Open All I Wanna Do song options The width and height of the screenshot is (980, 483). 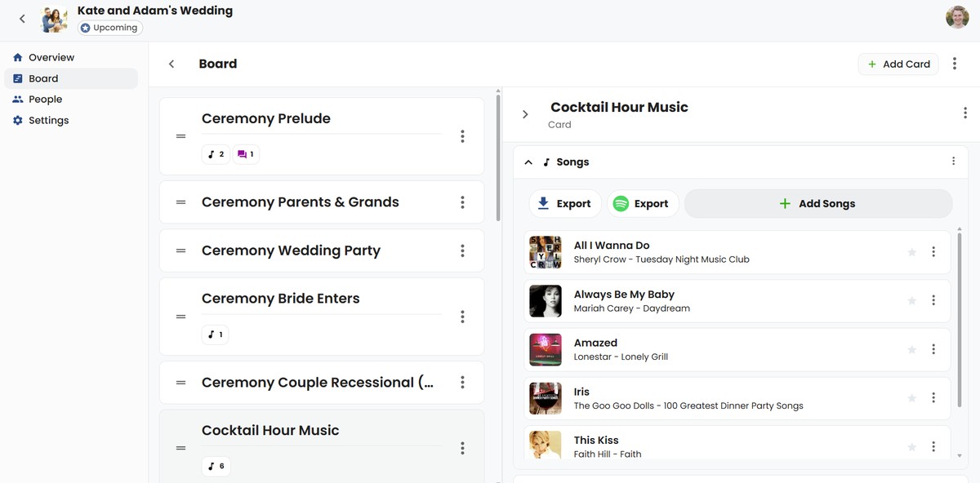point(933,252)
